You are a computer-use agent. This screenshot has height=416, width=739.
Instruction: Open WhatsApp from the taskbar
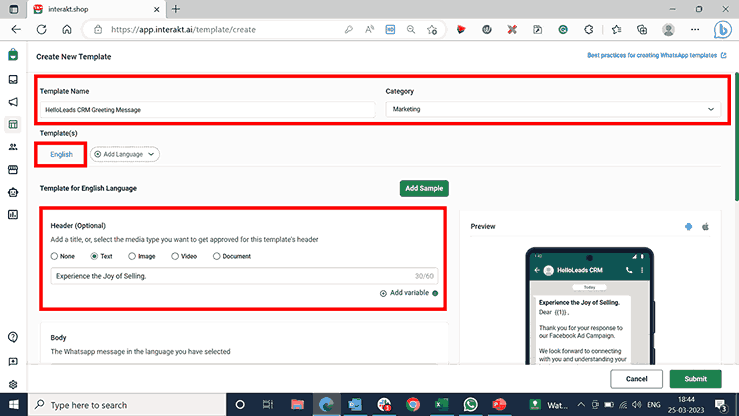coord(470,405)
